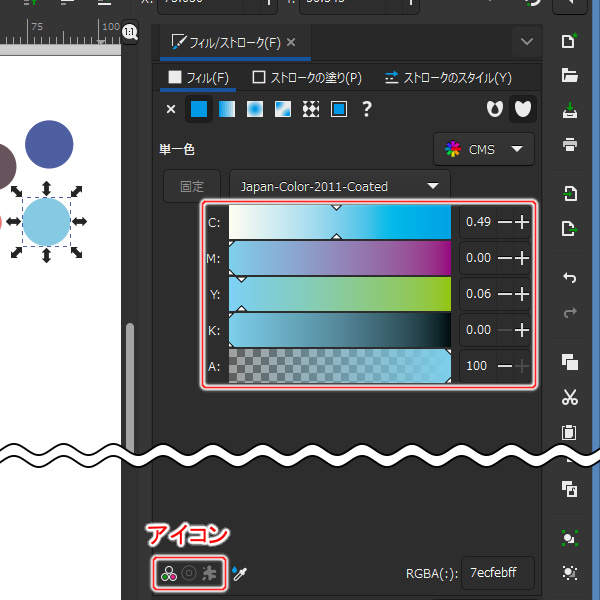Switch to the フィル(F) tab
This screenshot has width=600, height=600.
point(199,78)
